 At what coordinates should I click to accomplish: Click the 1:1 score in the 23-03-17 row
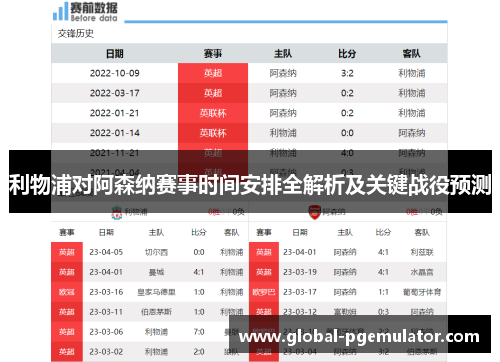[383, 292]
